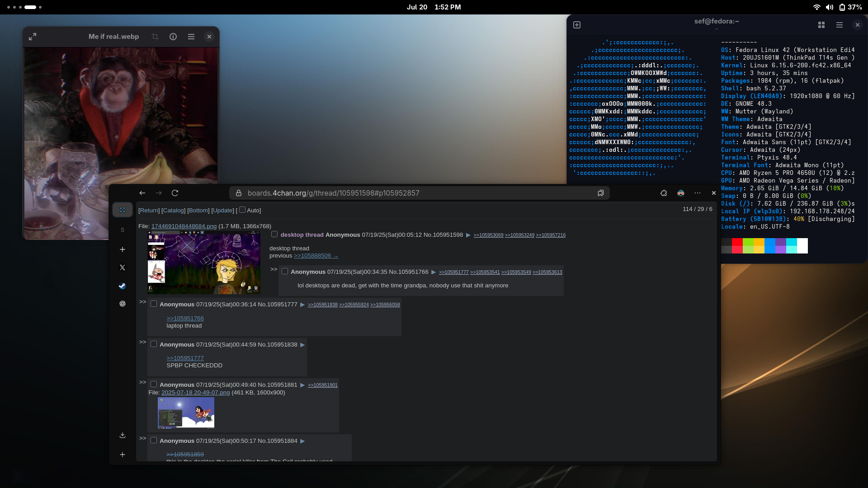Image resolution: width=868 pixels, height=488 pixels.
Task: Open ChatGPT from browser sidebar
Action: (x=123, y=304)
